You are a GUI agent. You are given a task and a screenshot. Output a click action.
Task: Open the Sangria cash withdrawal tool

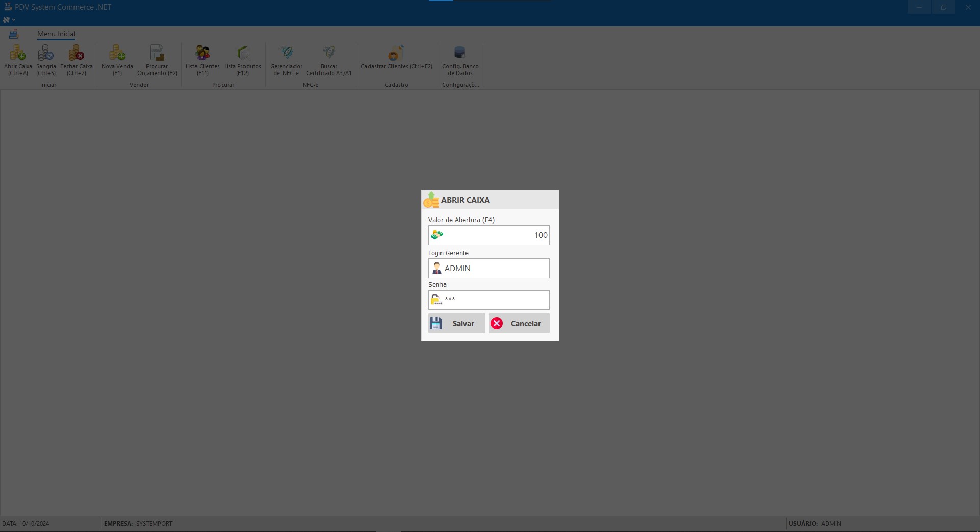(46, 53)
